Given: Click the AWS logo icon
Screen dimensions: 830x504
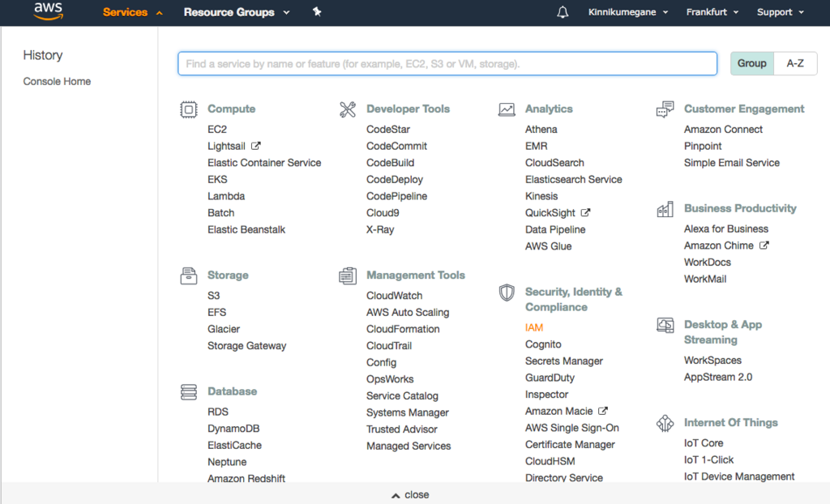Looking at the screenshot, I should (x=49, y=12).
